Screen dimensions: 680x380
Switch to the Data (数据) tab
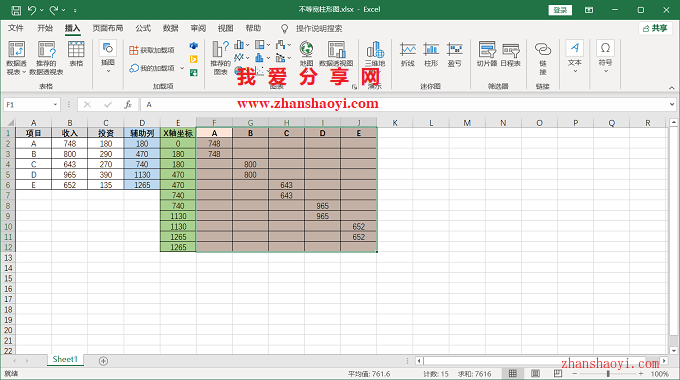click(x=170, y=28)
